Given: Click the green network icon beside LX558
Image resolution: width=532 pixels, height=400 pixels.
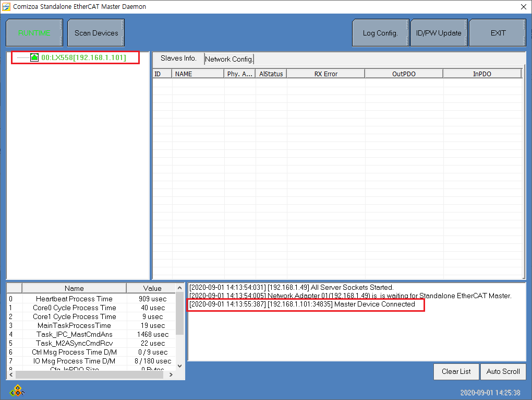Looking at the screenshot, I should click(x=34, y=57).
